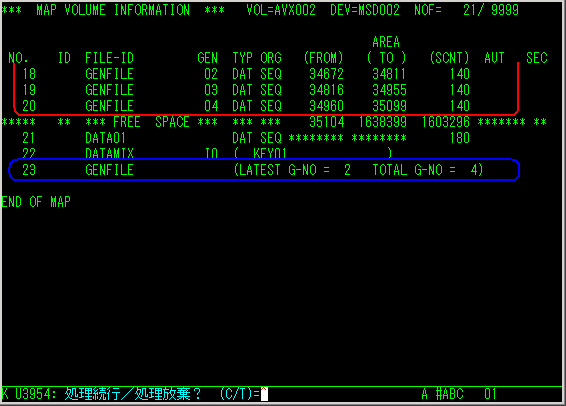Click the AREA heading above TO
The image size is (566, 406).
coord(386,42)
